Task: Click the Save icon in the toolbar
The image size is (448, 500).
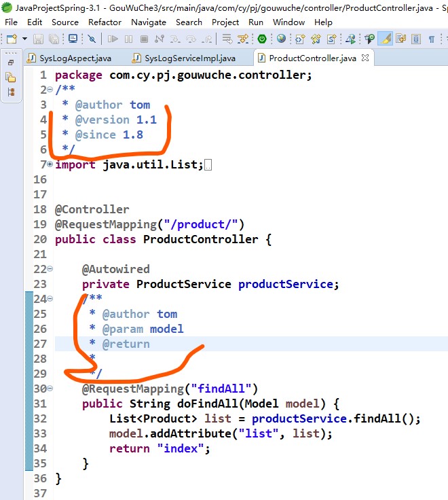Action: pyautogui.click(x=38, y=39)
